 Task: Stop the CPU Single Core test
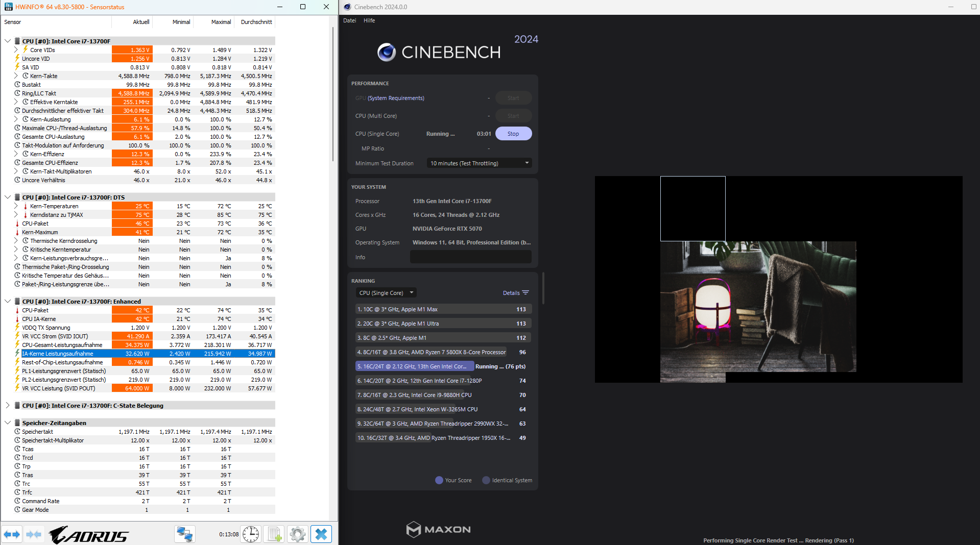[x=513, y=134]
